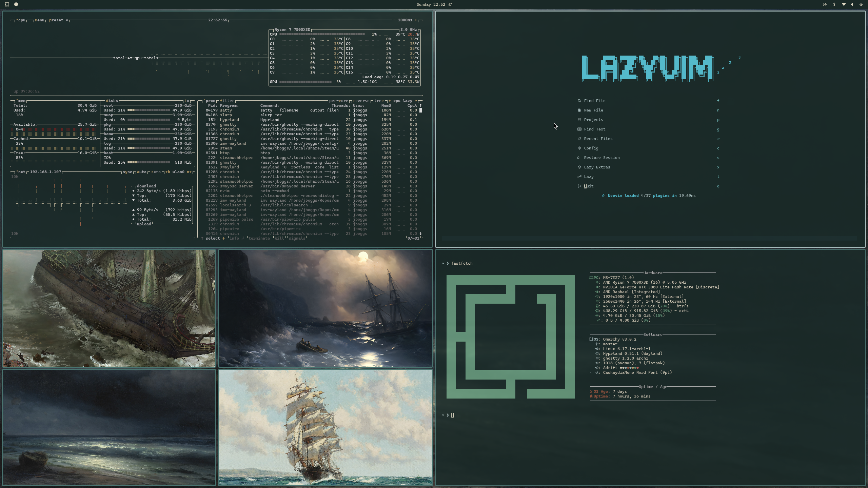Click the exit-arrow icon in the system tray
Image resolution: width=868 pixels, height=488 pixels.
[825, 4]
